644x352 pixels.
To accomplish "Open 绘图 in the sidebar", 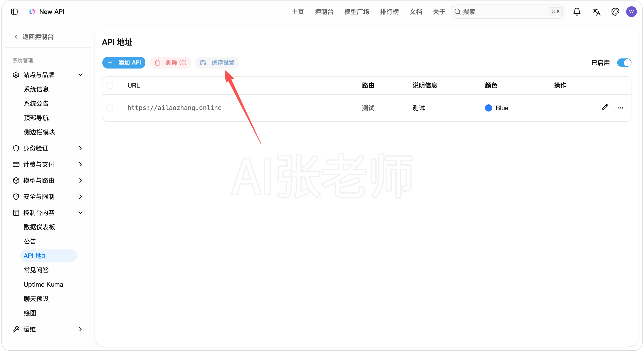I will pyautogui.click(x=30, y=313).
